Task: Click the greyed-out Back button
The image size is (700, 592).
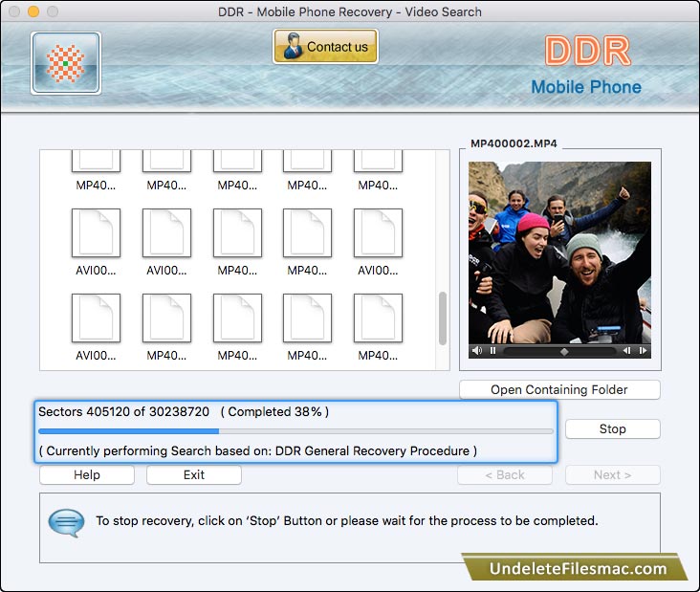Action: [x=505, y=474]
